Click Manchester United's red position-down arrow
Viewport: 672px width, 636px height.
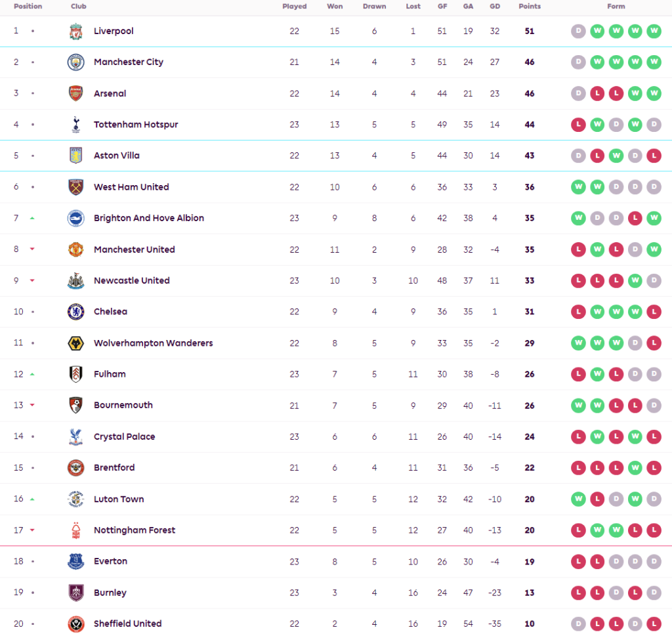pyautogui.click(x=32, y=249)
